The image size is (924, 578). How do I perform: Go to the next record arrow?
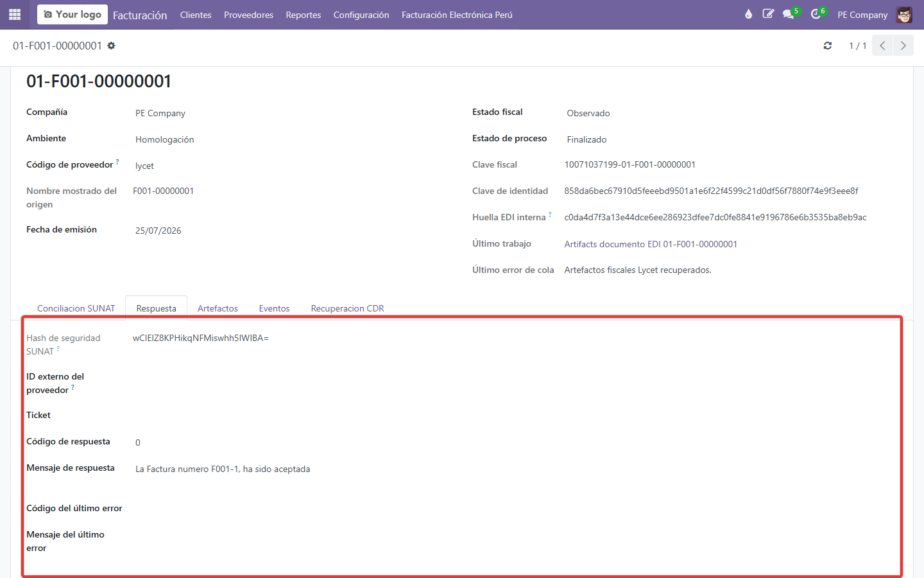pos(903,46)
